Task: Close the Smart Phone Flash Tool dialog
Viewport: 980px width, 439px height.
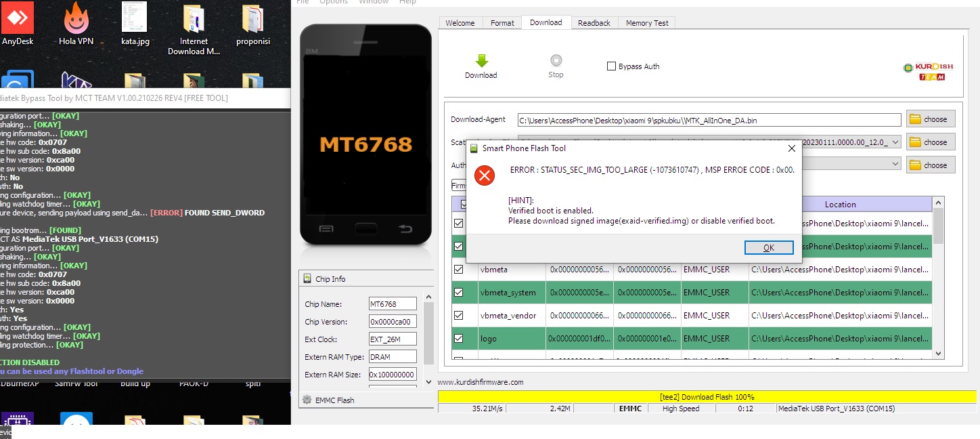Action: [x=791, y=148]
